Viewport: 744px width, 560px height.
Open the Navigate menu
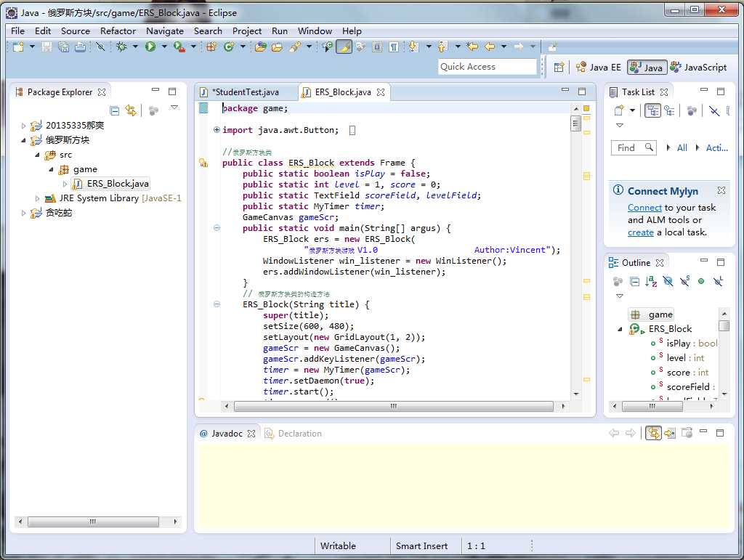point(165,31)
